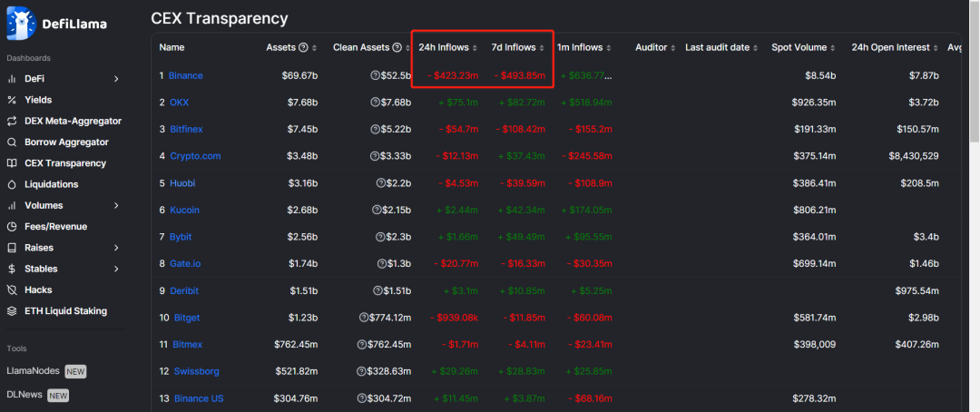
Task: Open the Bitfinex exchange link
Action: point(186,130)
